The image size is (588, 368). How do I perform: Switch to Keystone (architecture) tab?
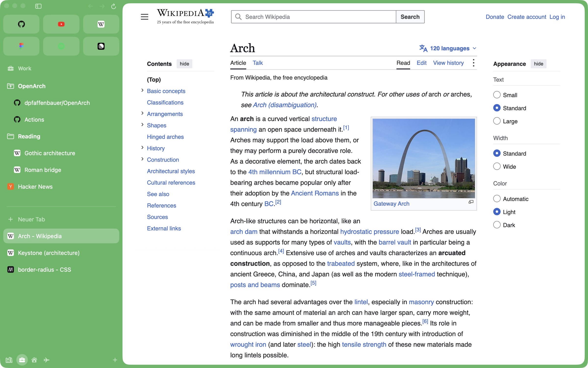[61, 253]
